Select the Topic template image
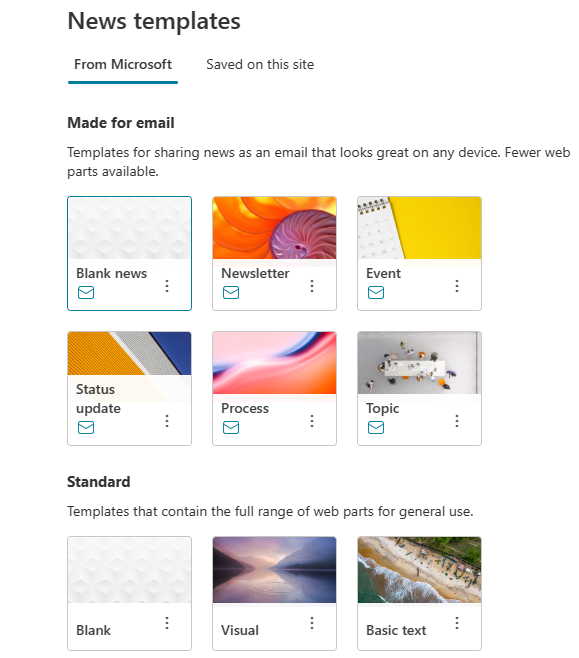 (420, 363)
